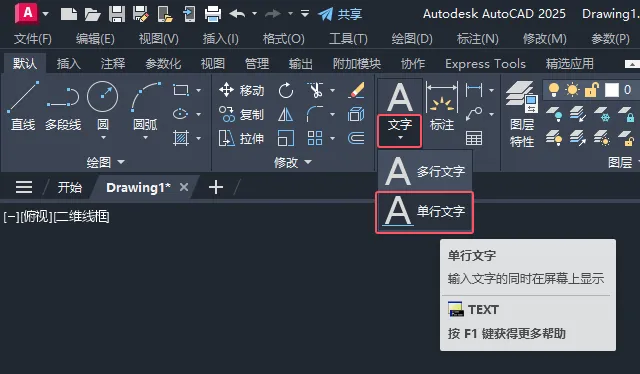640x374 pixels.
Task: Click the Offset tool icon
Action: pyautogui.click(x=356, y=138)
